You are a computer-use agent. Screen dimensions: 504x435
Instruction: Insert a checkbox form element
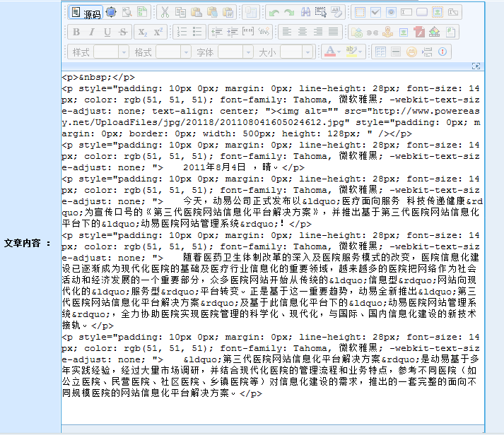(x=375, y=13)
